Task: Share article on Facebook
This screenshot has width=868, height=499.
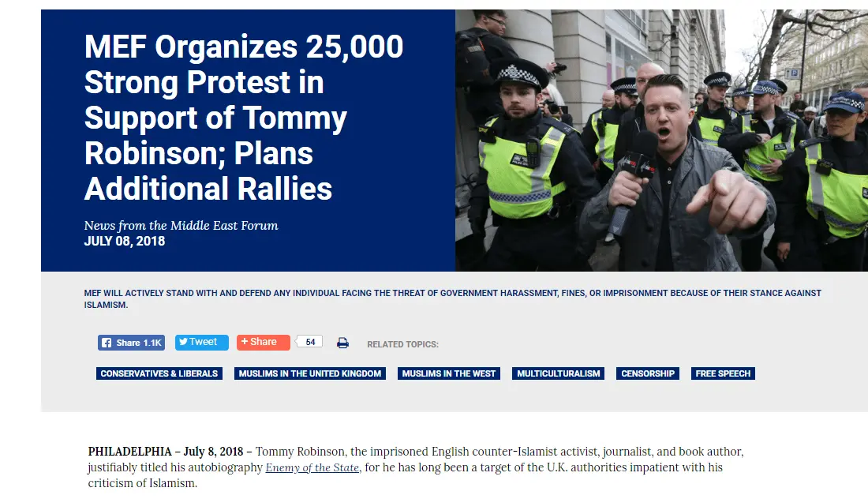Action: pyautogui.click(x=131, y=343)
